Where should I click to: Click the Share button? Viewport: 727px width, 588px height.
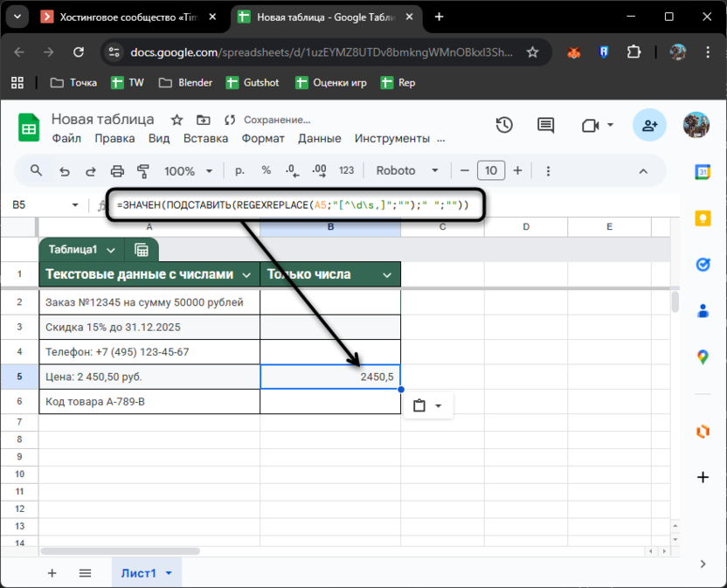[649, 125]
